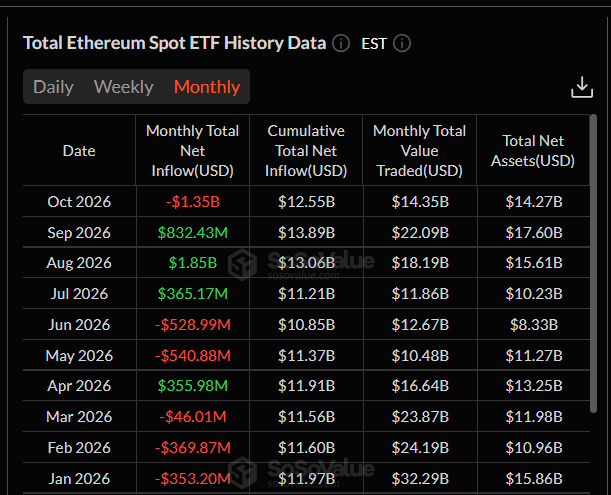
Task: Select the Mar 2026 date cell
Action: point(79,417)
